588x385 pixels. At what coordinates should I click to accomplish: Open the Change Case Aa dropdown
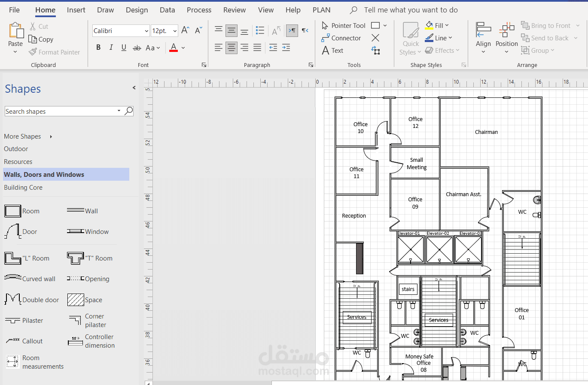tap(153, 48)
